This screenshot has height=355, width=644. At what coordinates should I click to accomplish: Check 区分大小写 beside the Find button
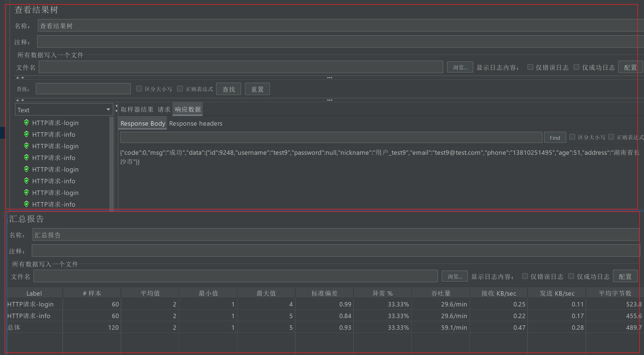(x=572, y=137)
